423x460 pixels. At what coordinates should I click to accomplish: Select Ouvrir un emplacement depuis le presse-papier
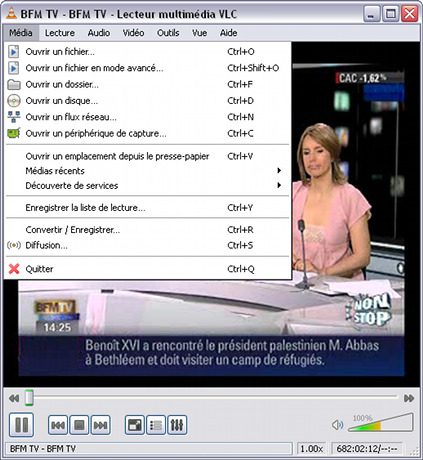point(147,156)
